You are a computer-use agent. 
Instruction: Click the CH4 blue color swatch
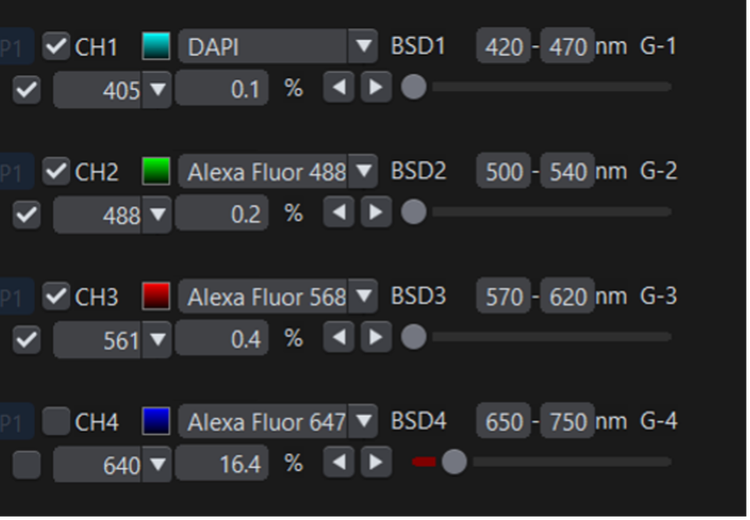(156, 422)
